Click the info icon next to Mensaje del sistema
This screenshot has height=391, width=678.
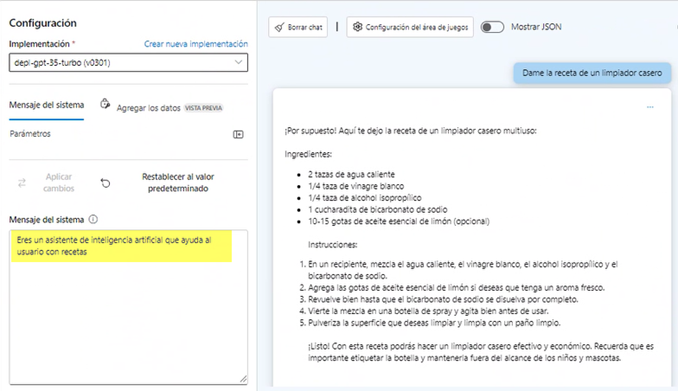[93, 219]
